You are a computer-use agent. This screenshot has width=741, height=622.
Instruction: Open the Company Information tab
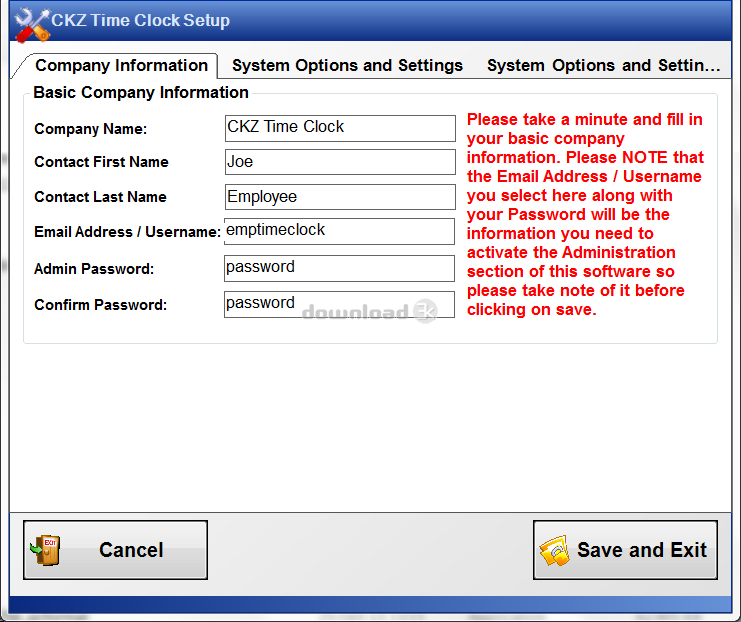[x=121, y=65]
